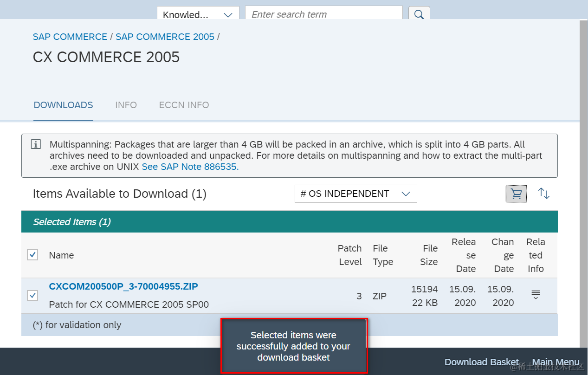Switch to the INFO tab
The image size is (588, 375).
click(x=126, y=105)
